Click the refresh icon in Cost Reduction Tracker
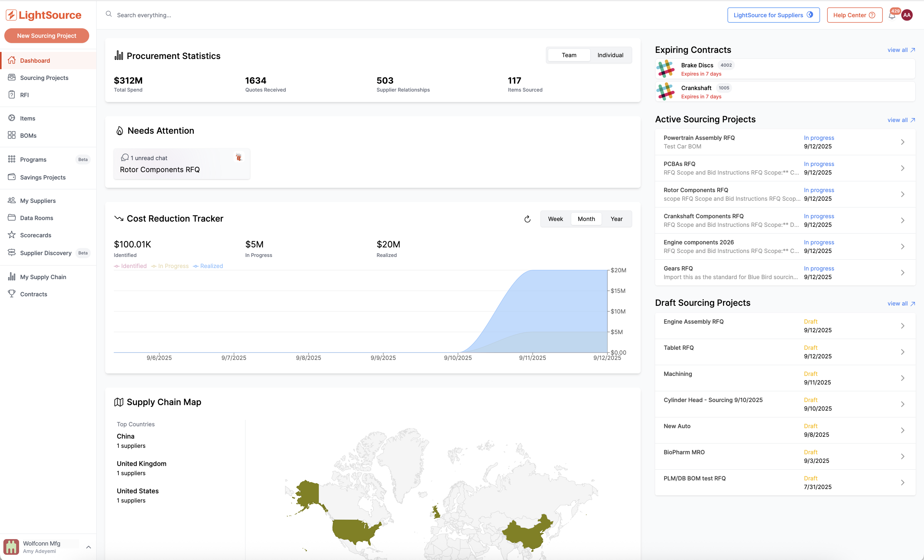The width and height of the screenshot is (924, 560). (527, 219)
